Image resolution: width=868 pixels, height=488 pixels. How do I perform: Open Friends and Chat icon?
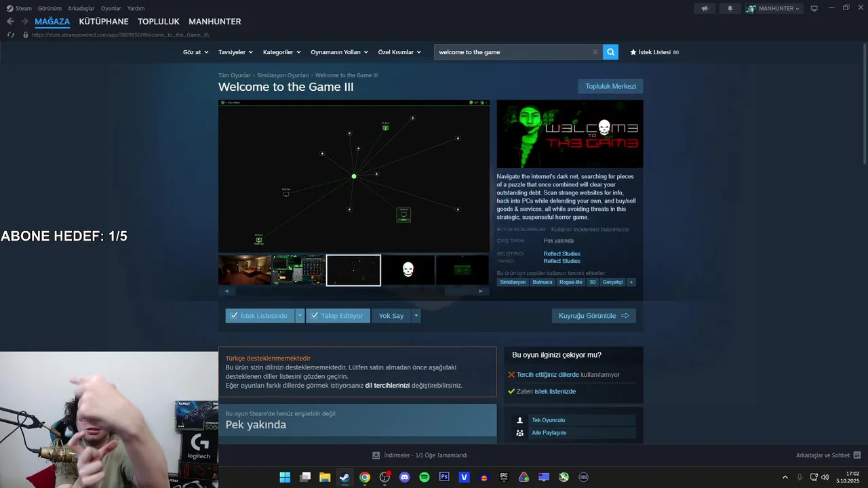coord(857,455)
